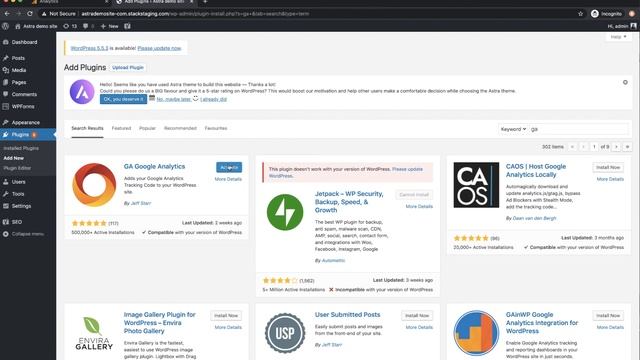Install User Submitted Posts plugin

pyautogui.click(x=417, y=316)
